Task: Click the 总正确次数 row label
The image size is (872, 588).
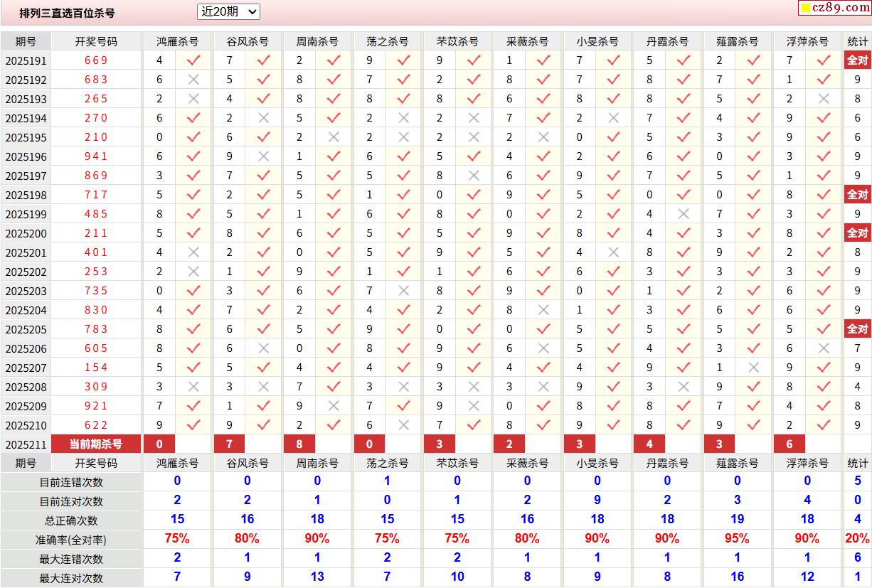Action: 71,520
